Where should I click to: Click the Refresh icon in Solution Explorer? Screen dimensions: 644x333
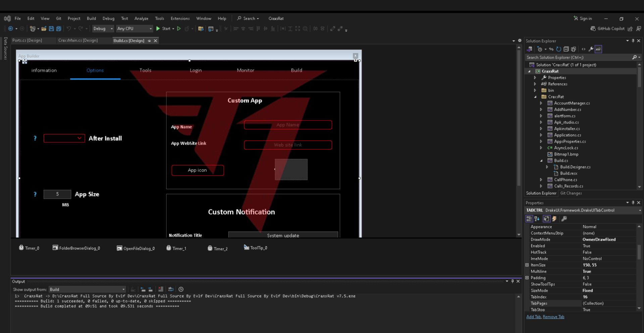558,49
